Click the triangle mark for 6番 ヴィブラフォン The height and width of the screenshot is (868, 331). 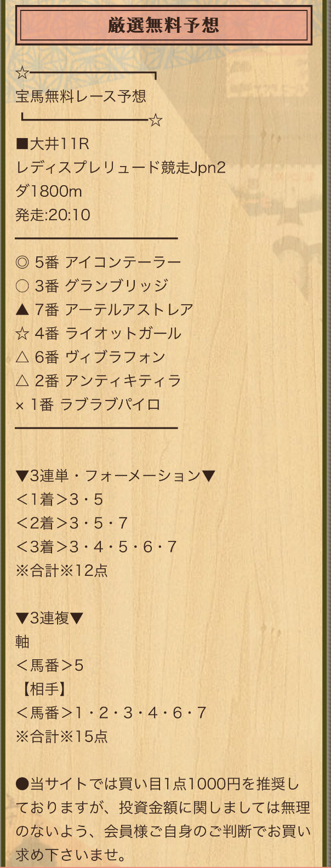[22, 357]
